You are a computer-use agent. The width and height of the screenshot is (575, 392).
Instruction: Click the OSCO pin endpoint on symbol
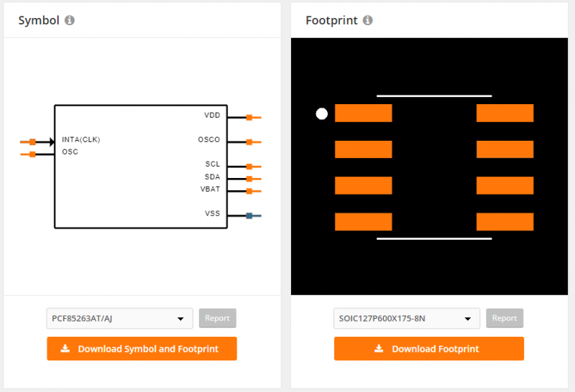pos(249,141)
